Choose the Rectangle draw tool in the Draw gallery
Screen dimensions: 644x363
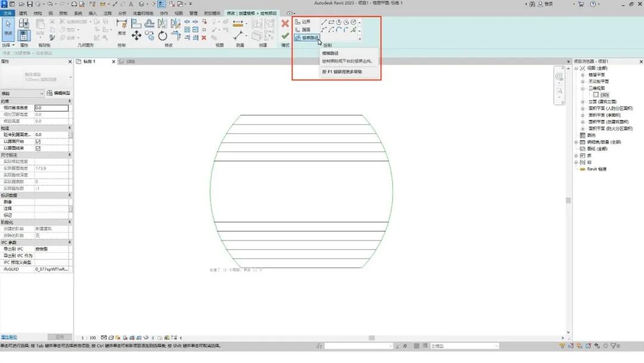(331, 22)
